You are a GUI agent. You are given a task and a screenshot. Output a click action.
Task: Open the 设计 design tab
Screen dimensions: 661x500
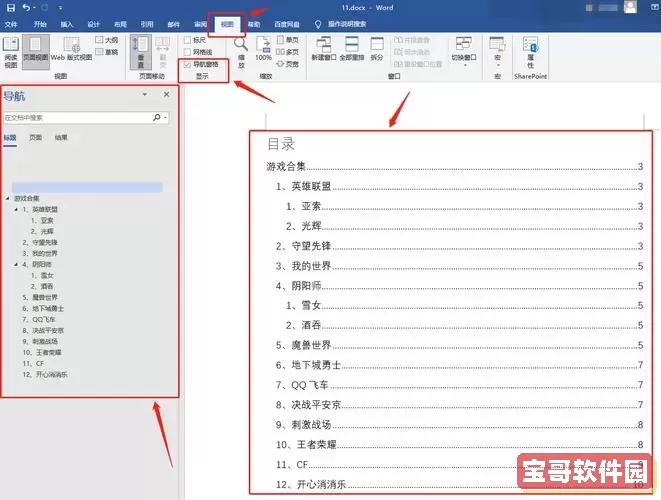click(93, 24)
